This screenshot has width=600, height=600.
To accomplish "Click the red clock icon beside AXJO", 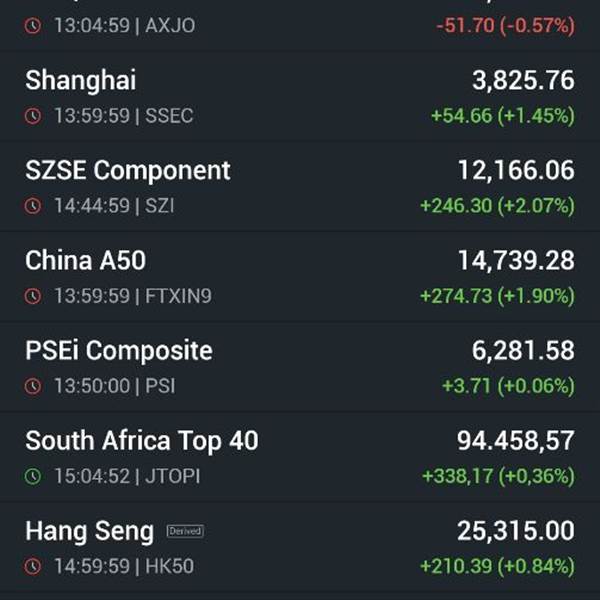I will point(33,26).
